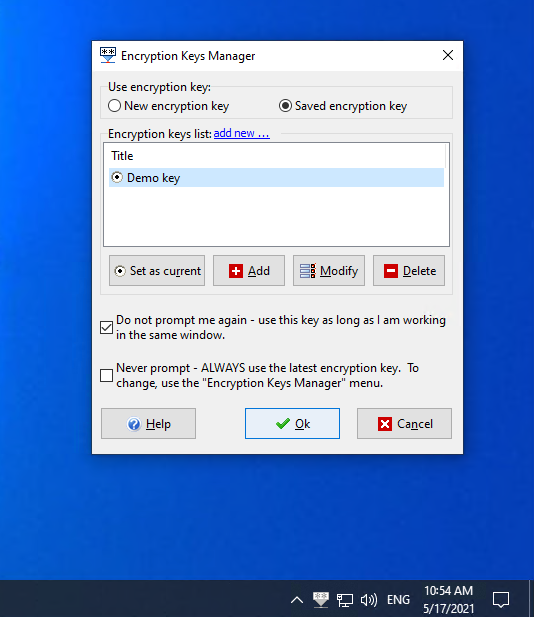Click the red plus Add icon
Image resolution: width=534 pixels, height=617 pixels.
[x=236, y=271]
